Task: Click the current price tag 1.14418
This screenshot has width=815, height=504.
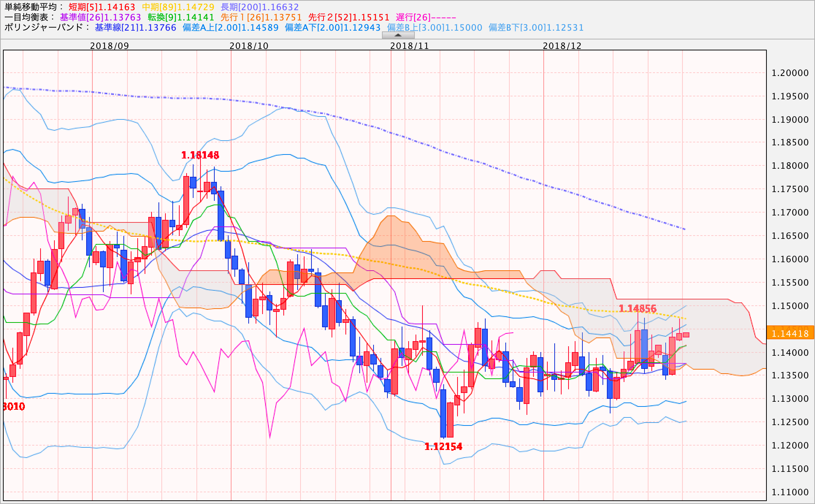Action: (x=790, y=333)
